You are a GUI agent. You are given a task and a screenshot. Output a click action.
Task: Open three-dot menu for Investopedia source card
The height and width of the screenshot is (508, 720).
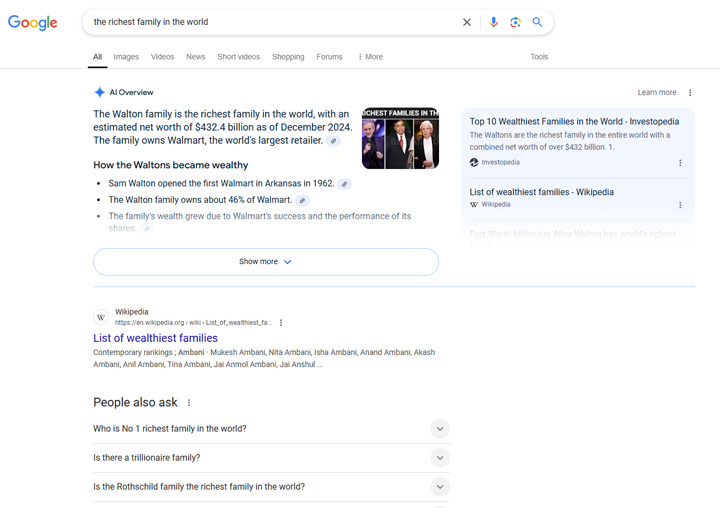[680, 163]
